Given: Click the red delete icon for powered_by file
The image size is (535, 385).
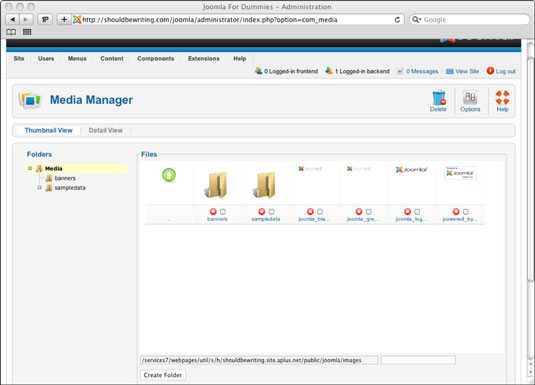Looking at the screenshot, I should coord(456,212).
